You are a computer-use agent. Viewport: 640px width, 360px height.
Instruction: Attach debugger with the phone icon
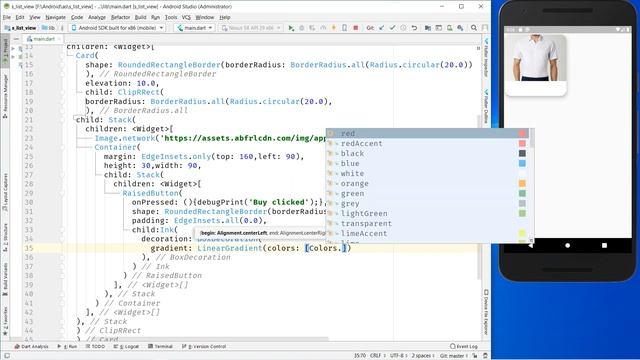click(x=344, y=28)
